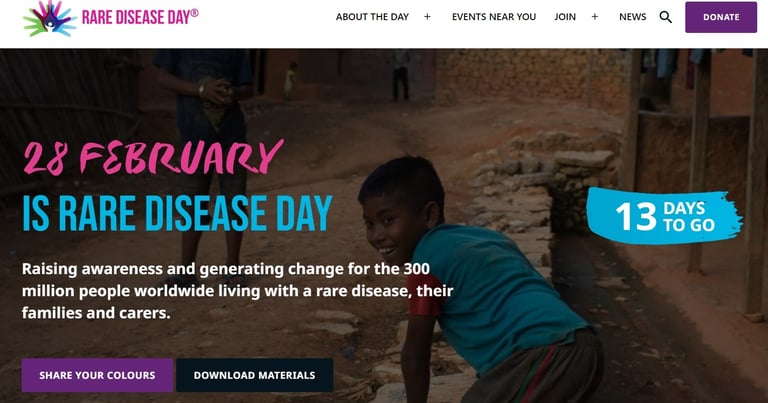Click Is Rare Disease Day heading
Image resolution: width=768 pixels, height=403 pixels.
177,213
